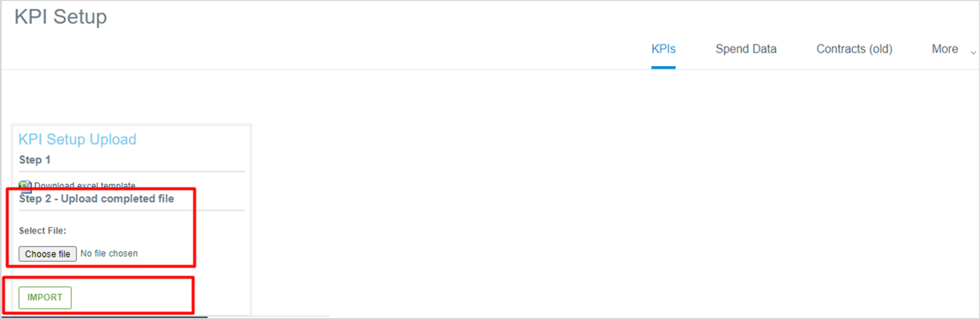Click the divider under Step 1
The image size is (980, 319).
(131, 172)
